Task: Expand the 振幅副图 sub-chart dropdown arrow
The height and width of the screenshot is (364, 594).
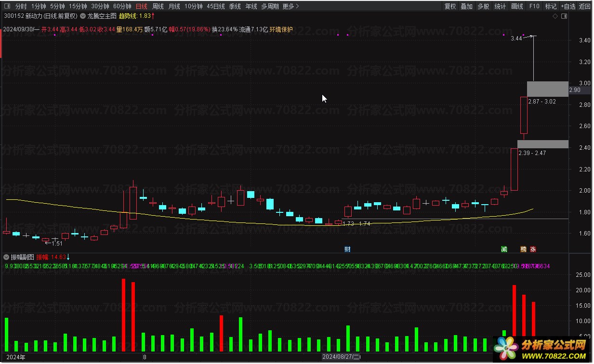Action: pyautogui.click(x=6, y=257)
